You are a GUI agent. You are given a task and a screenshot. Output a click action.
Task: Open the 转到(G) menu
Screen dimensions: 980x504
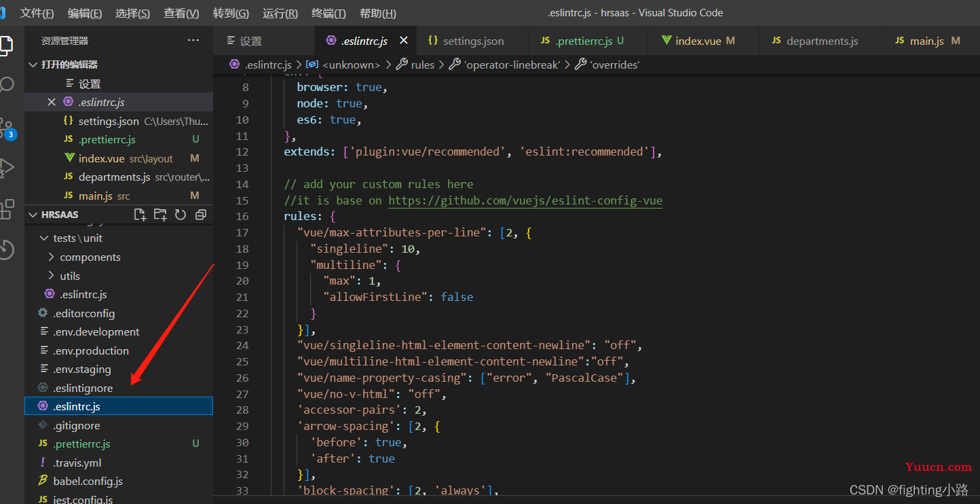coord(231,14)
